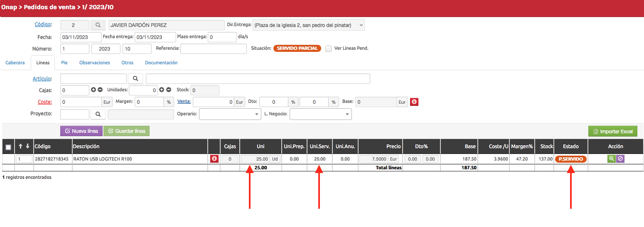Open the Documentación tab
The width and height of the screenshot is (644, 227).
tap(161, 63)
